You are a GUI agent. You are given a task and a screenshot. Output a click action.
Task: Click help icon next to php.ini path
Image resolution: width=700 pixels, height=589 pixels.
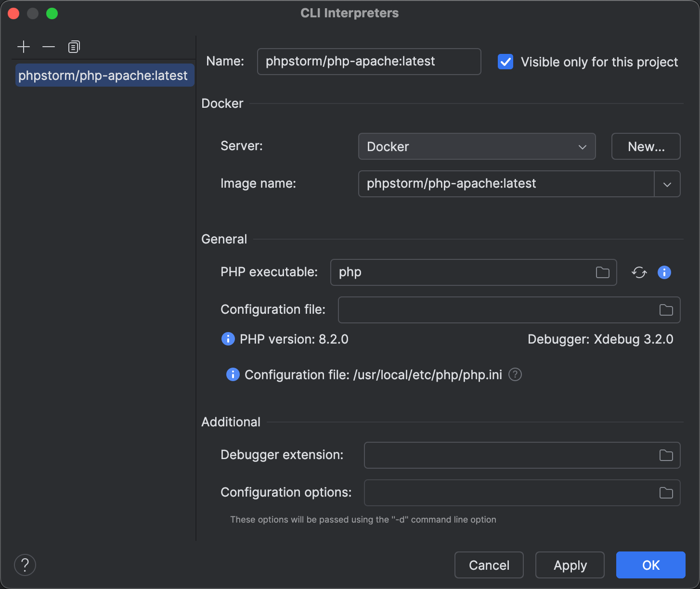(515, 374)
